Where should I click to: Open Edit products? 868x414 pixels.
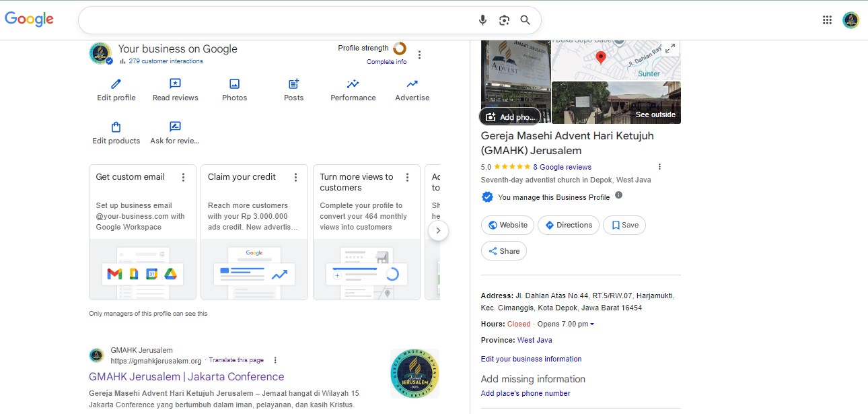[116, 127]
